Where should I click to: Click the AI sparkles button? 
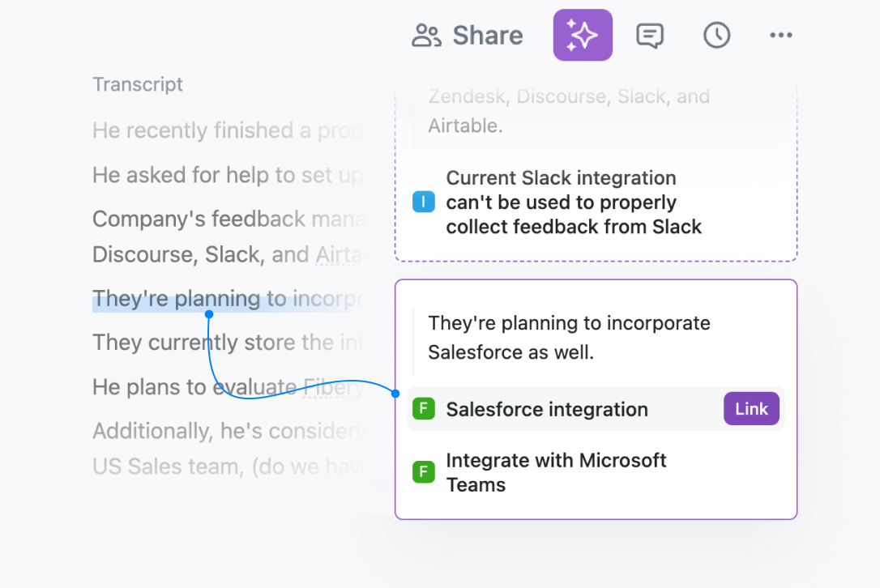pos(583,35)
